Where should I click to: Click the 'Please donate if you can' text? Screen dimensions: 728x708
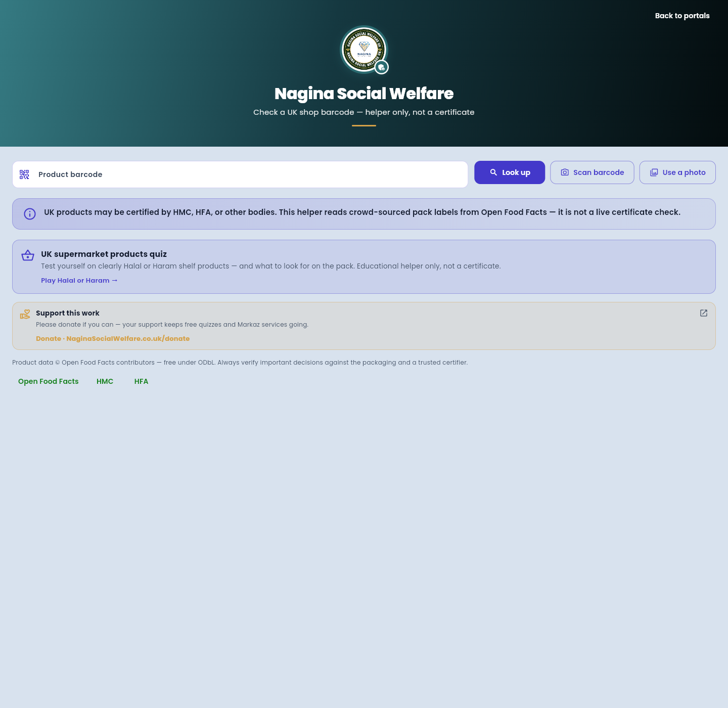pos(172,325)
